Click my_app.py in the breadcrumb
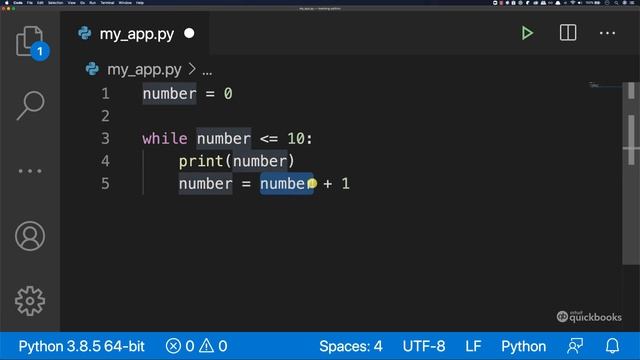 (x=144, y=70)
